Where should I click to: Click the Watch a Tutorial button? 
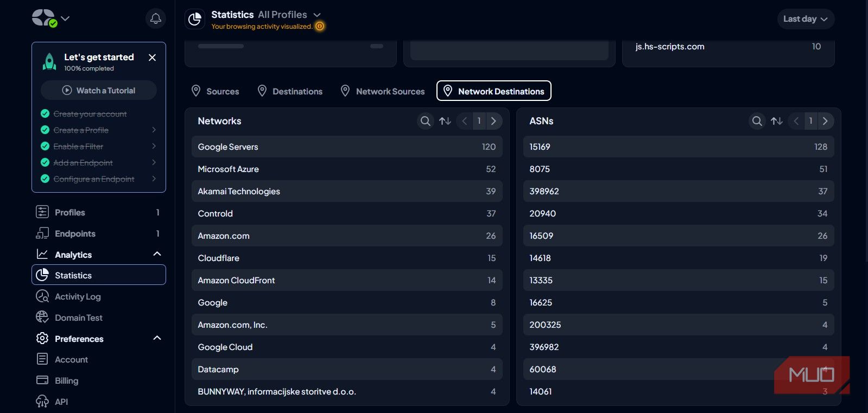[x=99, y=91]
